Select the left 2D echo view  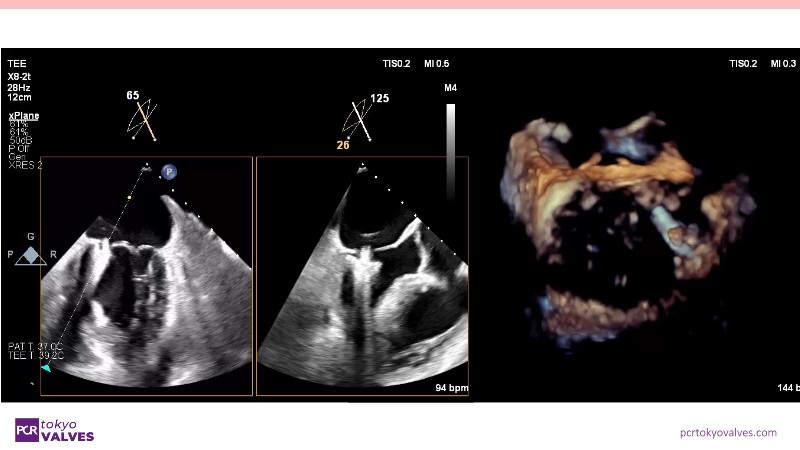[146, 275]
